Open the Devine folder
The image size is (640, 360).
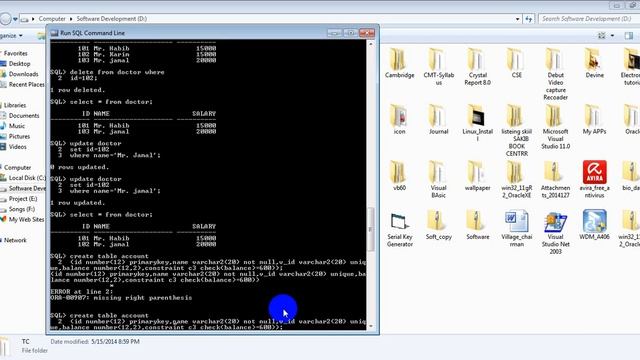click(x=594, y=63)
